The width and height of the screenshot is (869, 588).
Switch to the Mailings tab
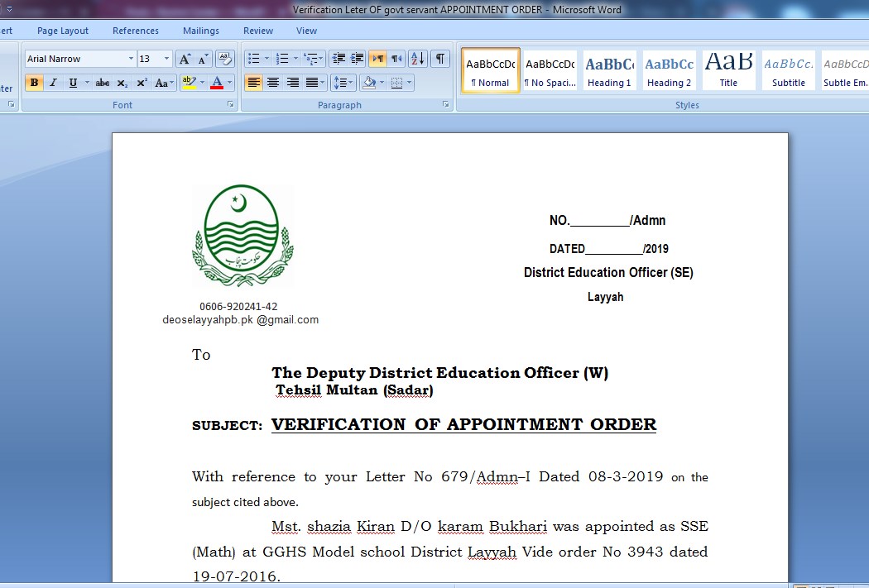[200, 31]
